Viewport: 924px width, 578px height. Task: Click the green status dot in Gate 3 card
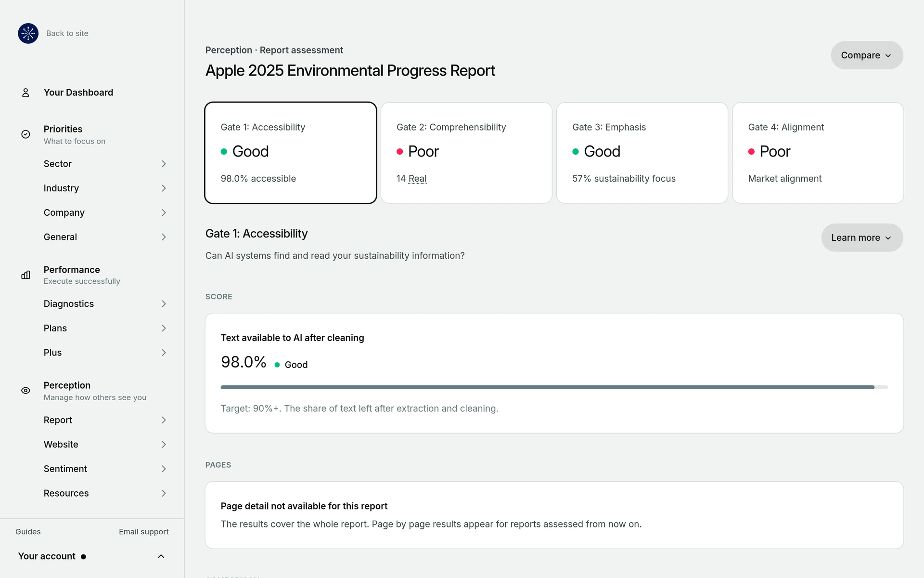pyautogui.click(x=576, y=152)
